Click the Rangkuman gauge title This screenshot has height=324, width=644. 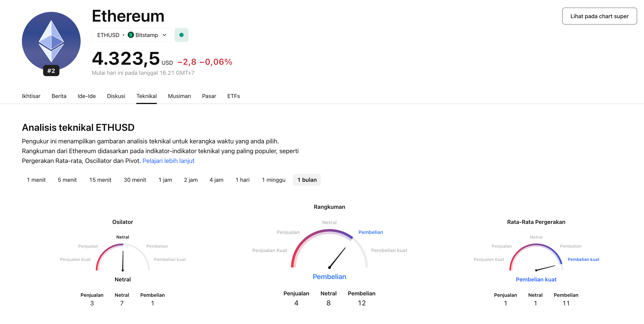[329, 207]
